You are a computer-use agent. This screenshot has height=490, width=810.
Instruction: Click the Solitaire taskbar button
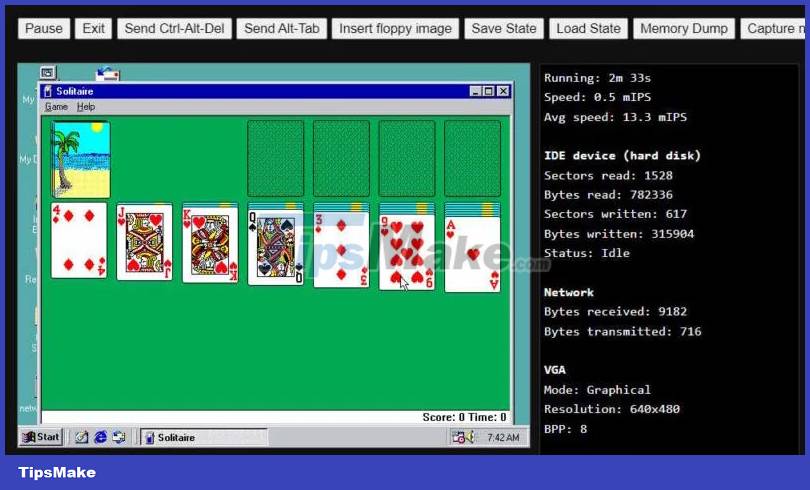pos(205,438)
